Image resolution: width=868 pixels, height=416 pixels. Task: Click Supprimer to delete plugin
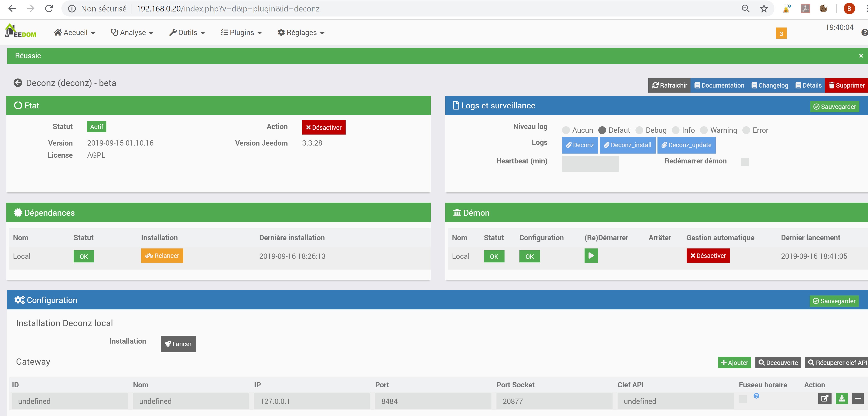[x=846, y=85]
